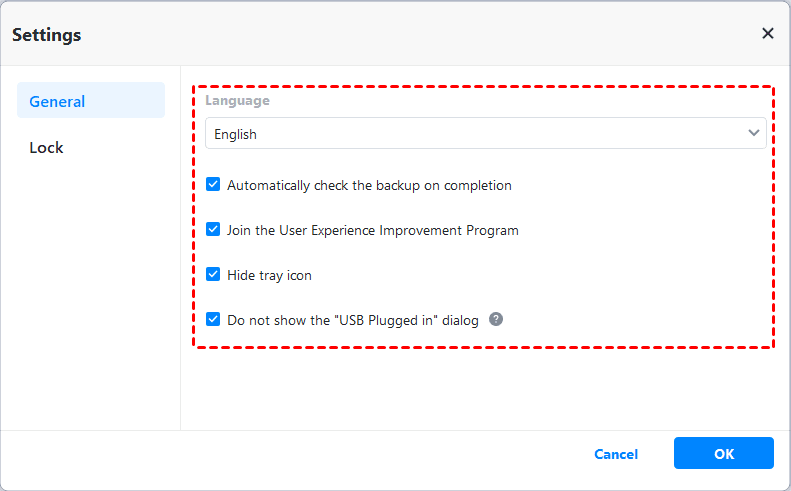Click the 'Automatically check the backup' label text
The image size is (791, 491).
(369, 185)
